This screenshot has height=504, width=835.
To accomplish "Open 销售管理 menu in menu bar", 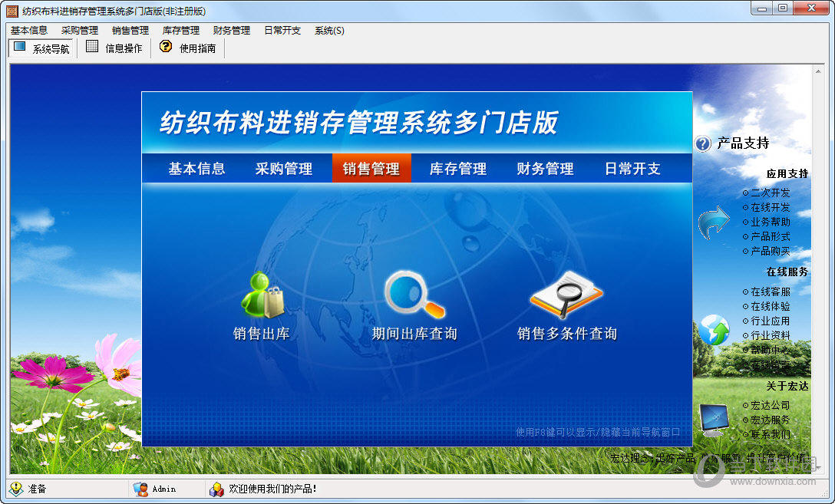I will point(130,31).
